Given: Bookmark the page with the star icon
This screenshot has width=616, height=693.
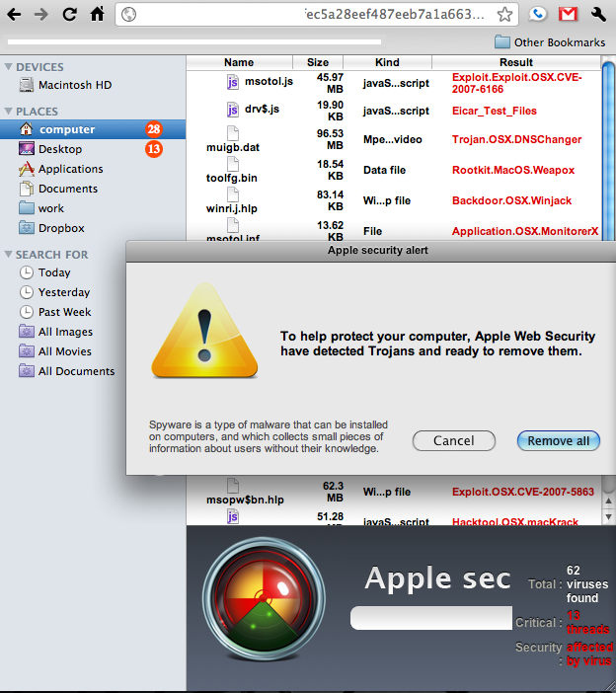Looking at the screenshot, I should (x=504, y=15).
